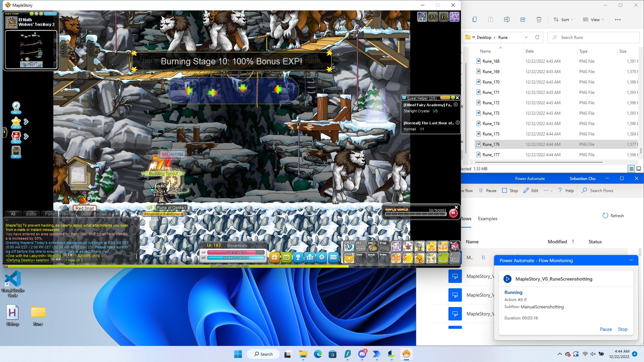Open the green calendar event icon in MapleStory

point(286,257)
